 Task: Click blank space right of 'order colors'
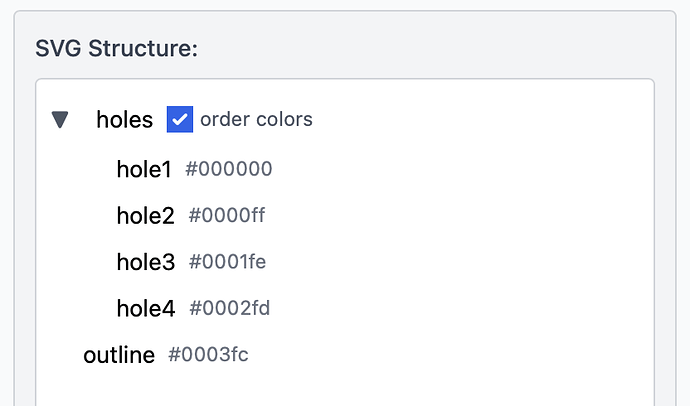(x=480, y=120)
